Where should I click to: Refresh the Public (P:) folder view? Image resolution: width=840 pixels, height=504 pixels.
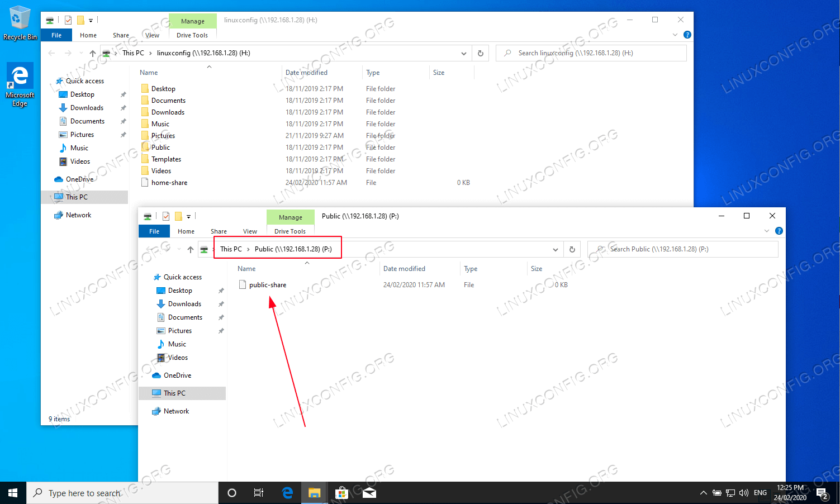pyautogui.click(x=572, y=249)
